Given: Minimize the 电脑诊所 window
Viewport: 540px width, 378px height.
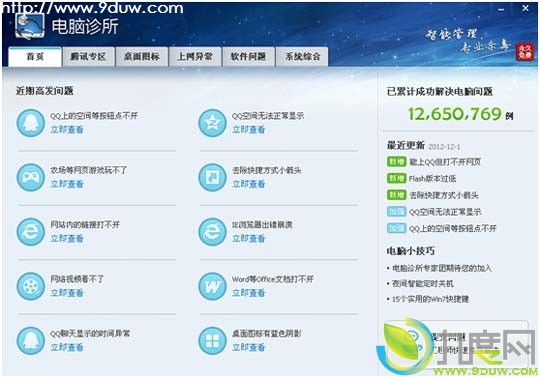Looking at the screenshot, I should pyautogui.click(x=501, y=9).
